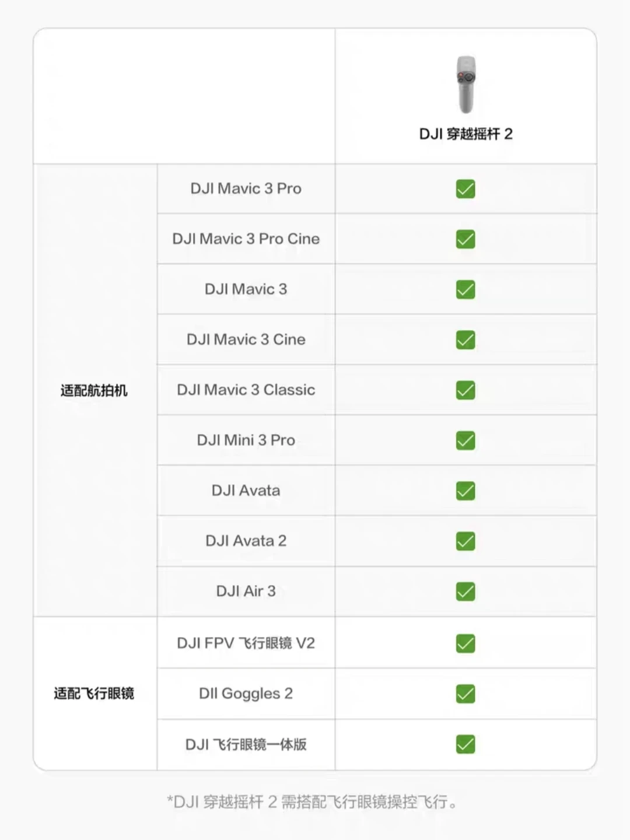Viewport: 630px width, 840px height.
Task: Click the DJI 穿越摇杆 2 column title
Action: [x=466, y=134]
